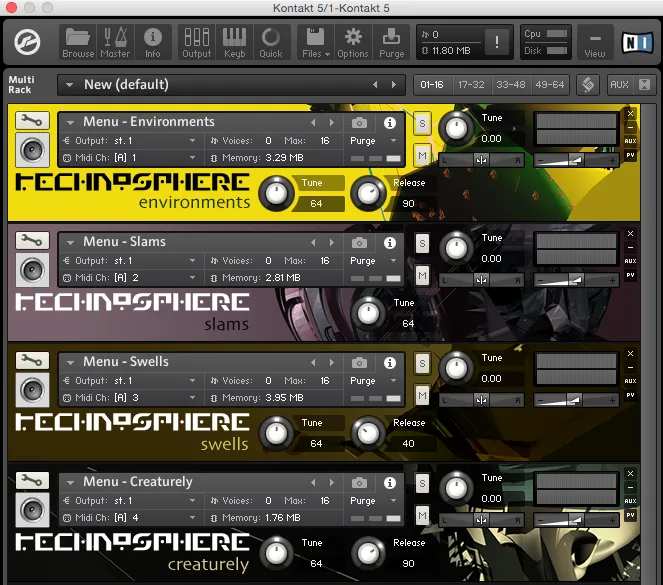The width and height of the screenshot is (663, 585).
Task: Solo the Menu - Slams instrument
Action: [422, 243]
